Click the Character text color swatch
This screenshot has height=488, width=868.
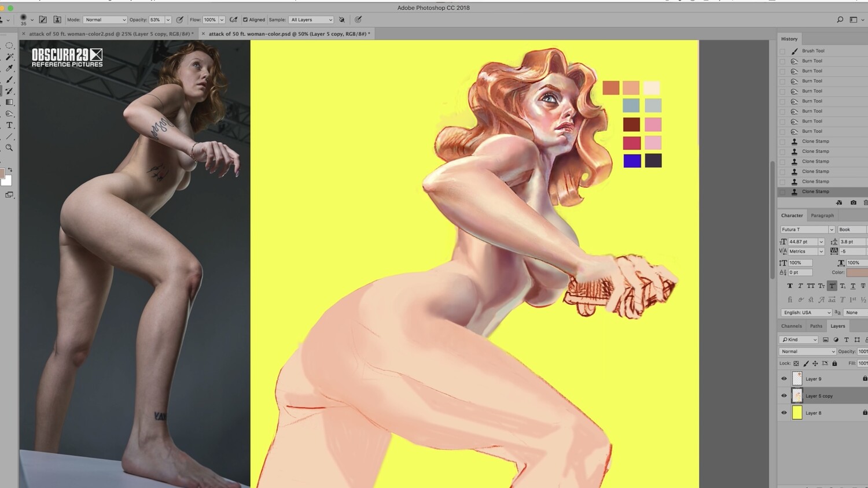(857, 272)
